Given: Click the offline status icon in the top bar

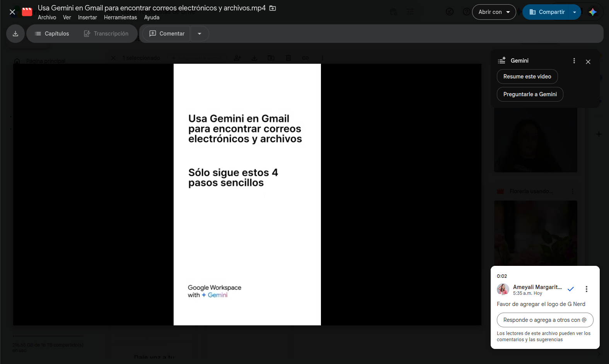Looking at the screenshot, I should coord(450,12).
